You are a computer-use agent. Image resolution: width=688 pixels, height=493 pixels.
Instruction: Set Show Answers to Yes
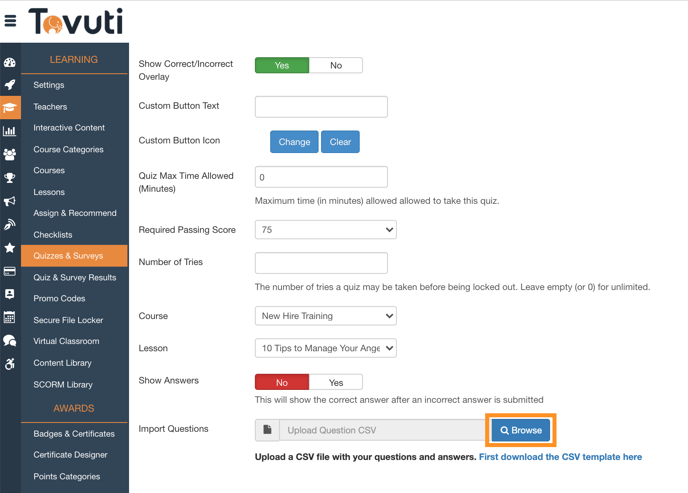[x=336, y=382]
